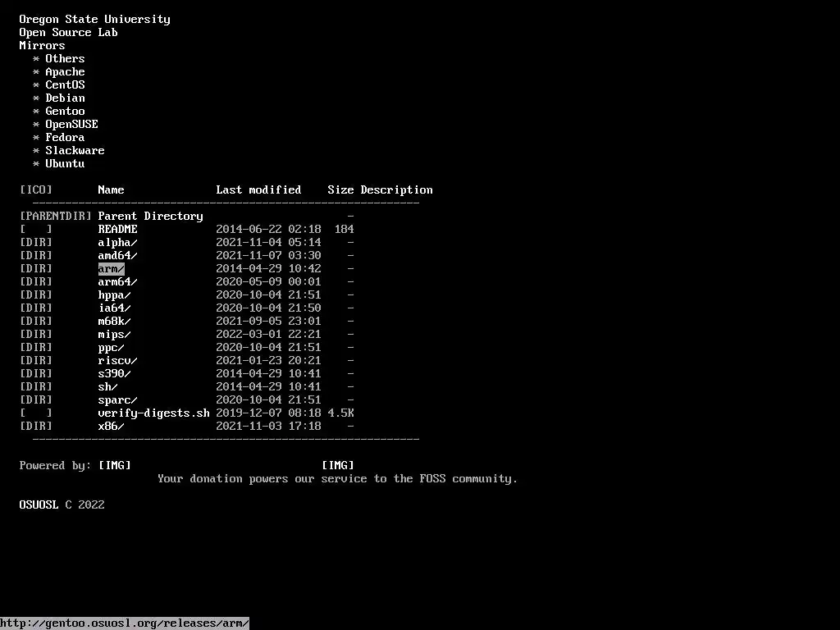Sort by the Size column header
The width and height of the screenshot is (840, 630).
coord(340,189)
